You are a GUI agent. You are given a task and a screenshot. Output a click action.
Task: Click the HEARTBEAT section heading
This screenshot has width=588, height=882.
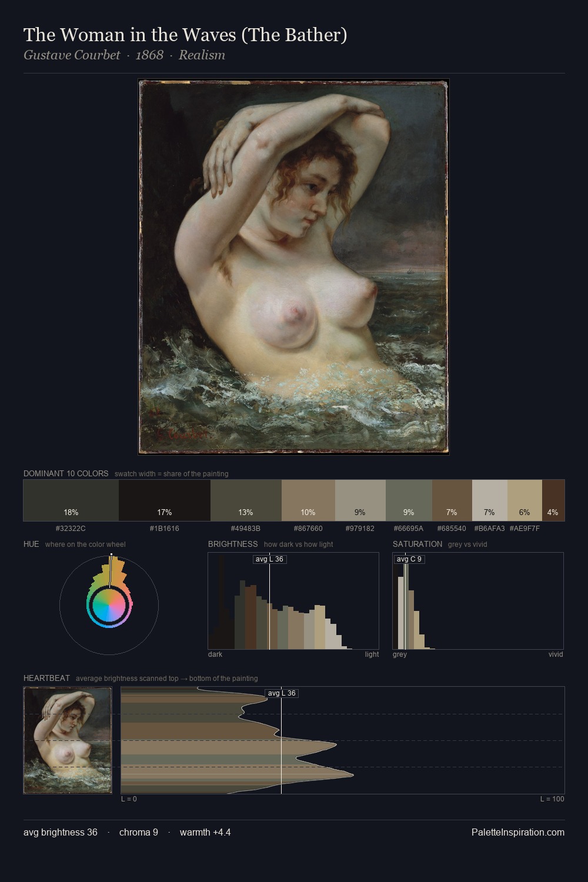46,678
